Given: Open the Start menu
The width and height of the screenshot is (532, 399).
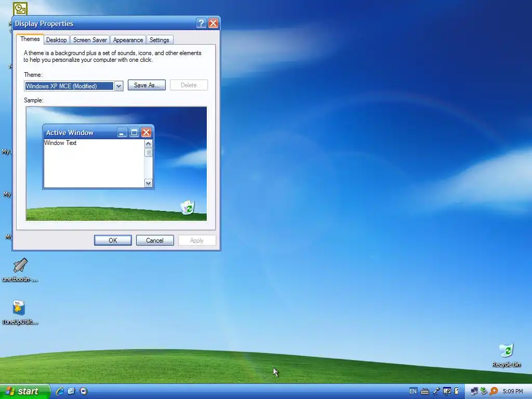Looking at the screenshot, I should 25,391.
